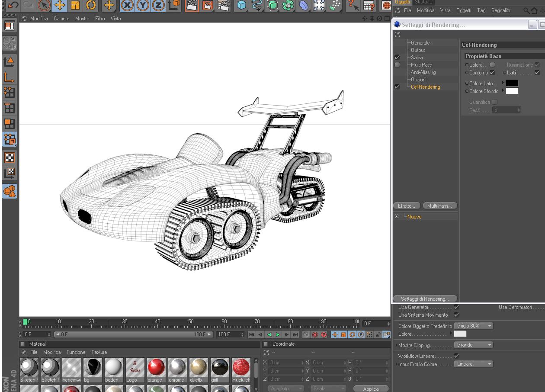Open the Texture menu in Materiali panel
Viewport: 545px width, 392px height.
[99, 352]
